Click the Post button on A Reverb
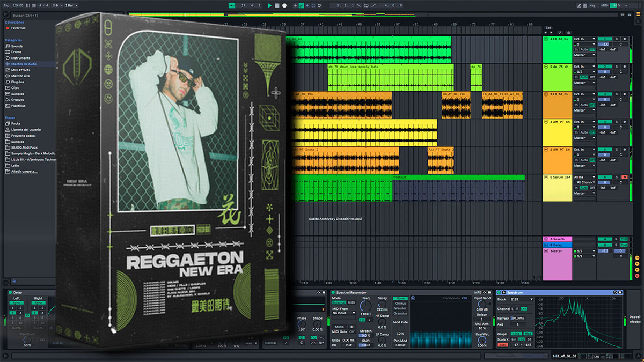Image resolution: width=644 pixels, height=362 pixels. pyautogui.click(x=624, y=239)
